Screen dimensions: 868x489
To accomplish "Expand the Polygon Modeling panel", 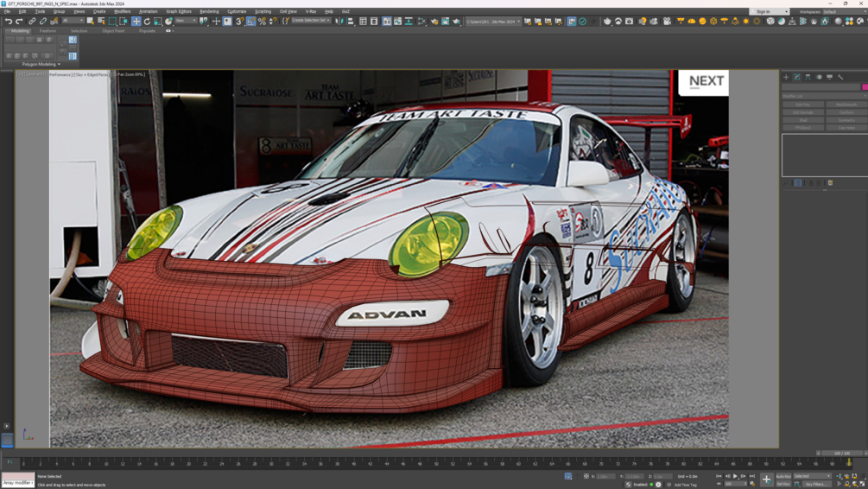I will coord(41,64).
